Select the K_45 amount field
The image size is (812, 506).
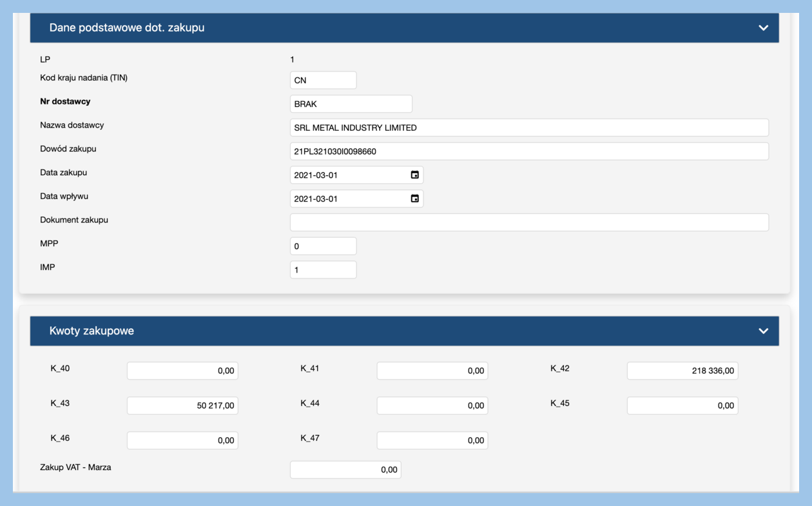click(x=682, y=405)
